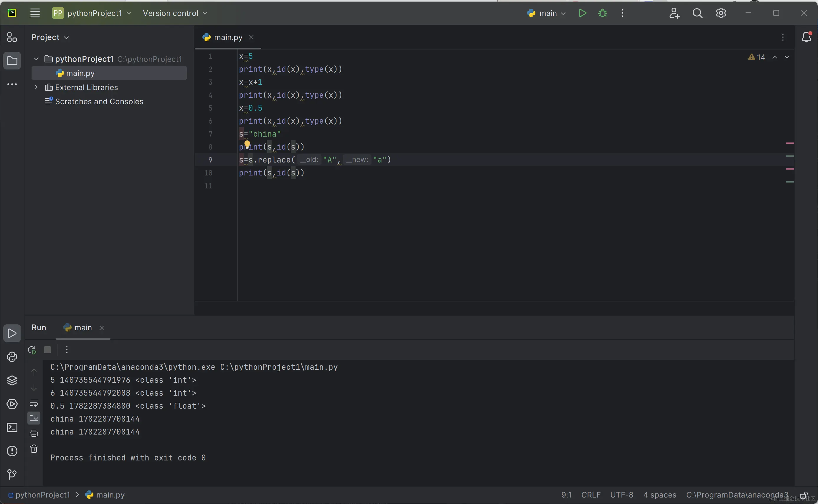This screenshot has width=818, height=504.
Task: Open Python Console tool window
Action: (12, 357)
